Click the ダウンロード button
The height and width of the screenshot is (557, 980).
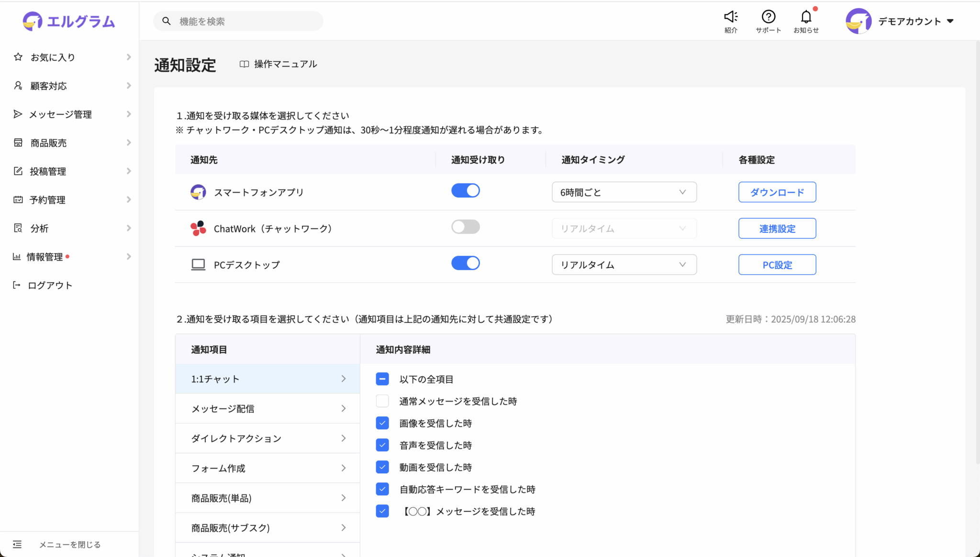pos(777,192)
